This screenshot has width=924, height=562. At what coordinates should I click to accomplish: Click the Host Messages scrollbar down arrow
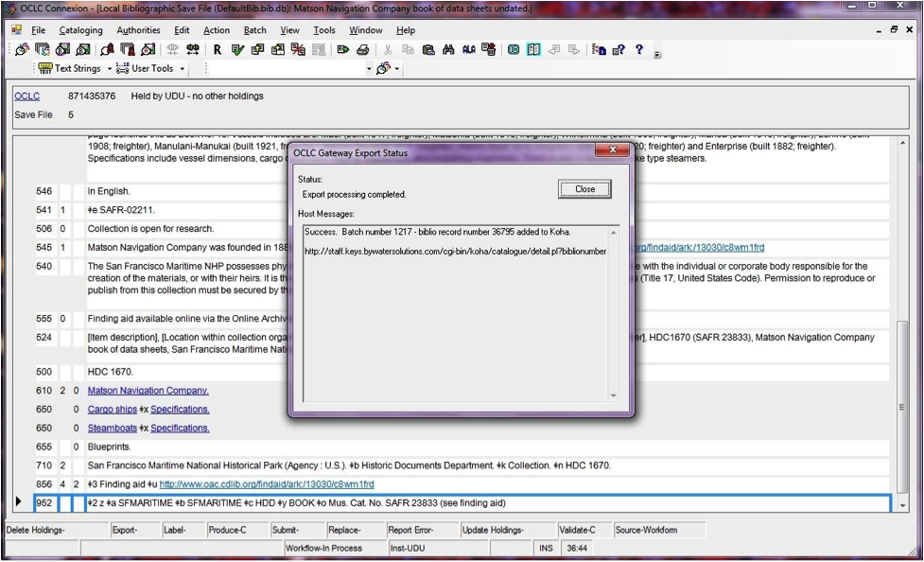click(x=614, y=395)
